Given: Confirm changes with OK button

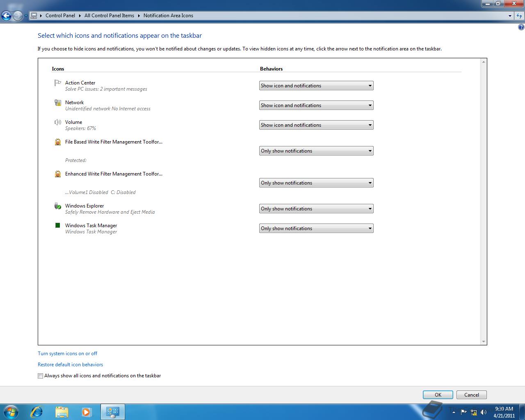Looking at the screenshot, I should pyautogui.click(x=438, y=395).
